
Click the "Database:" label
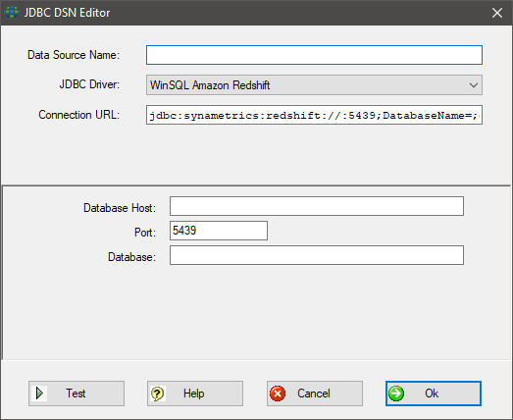[131, 257]
